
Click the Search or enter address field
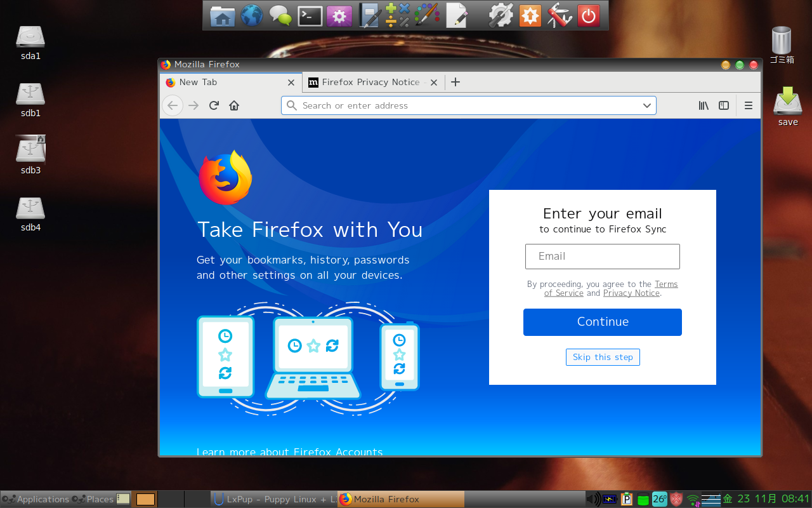pos(469,105)
